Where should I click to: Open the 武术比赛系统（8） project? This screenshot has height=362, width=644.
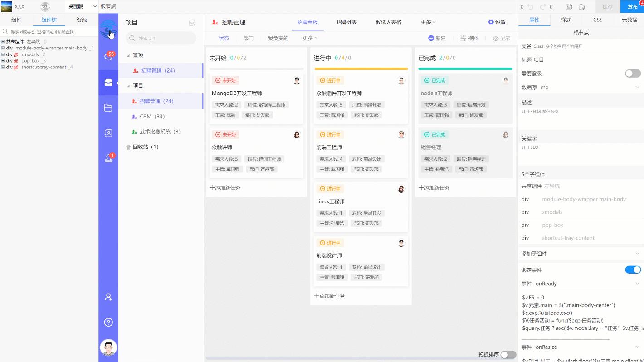[x=161, y=132]
